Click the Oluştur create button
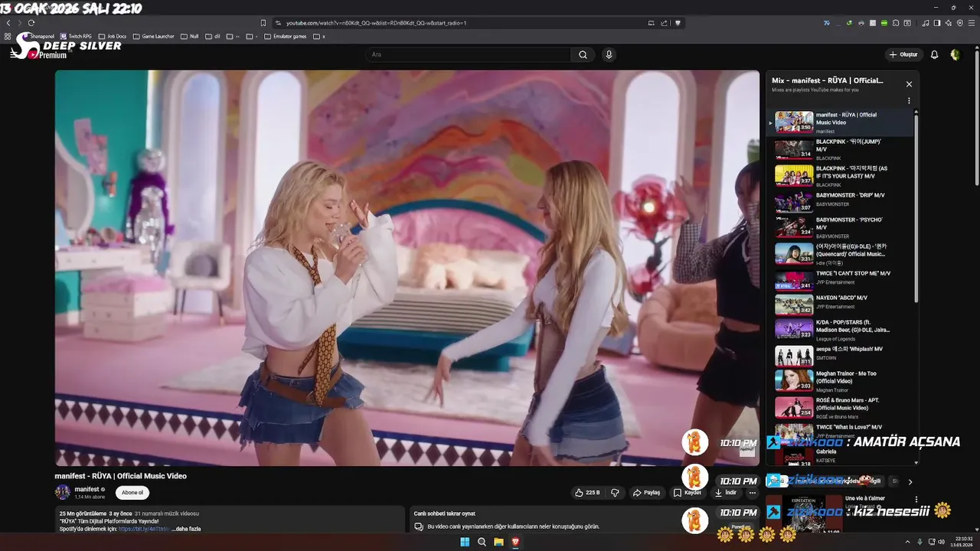980x551 pixels. point(903,54)
